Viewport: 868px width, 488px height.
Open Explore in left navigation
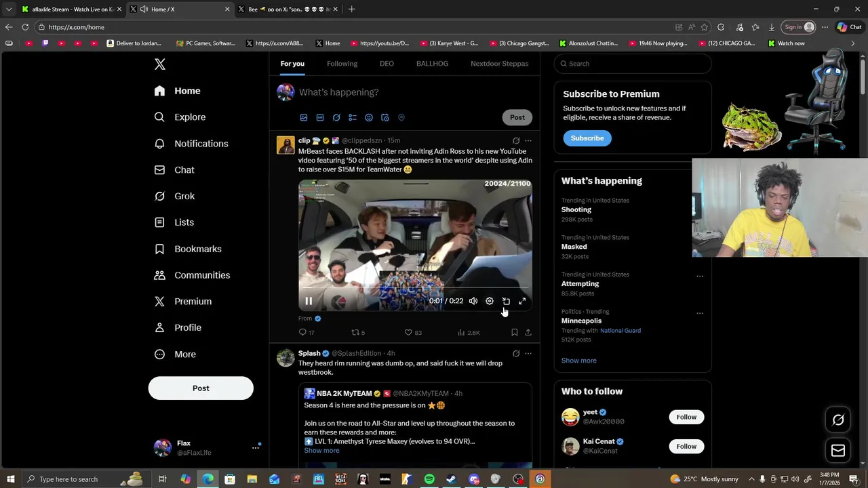coord(180,117)
